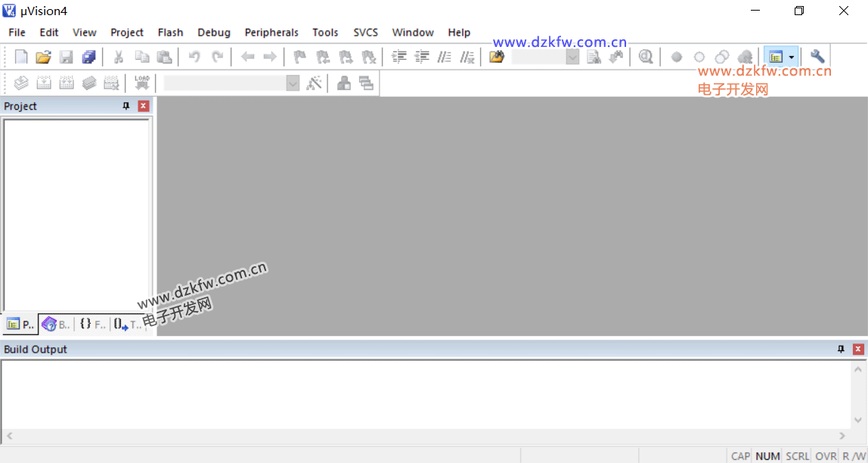The image size is (868, 463).
Task: Click the Open file folder icon
Action: click(43, 57)
